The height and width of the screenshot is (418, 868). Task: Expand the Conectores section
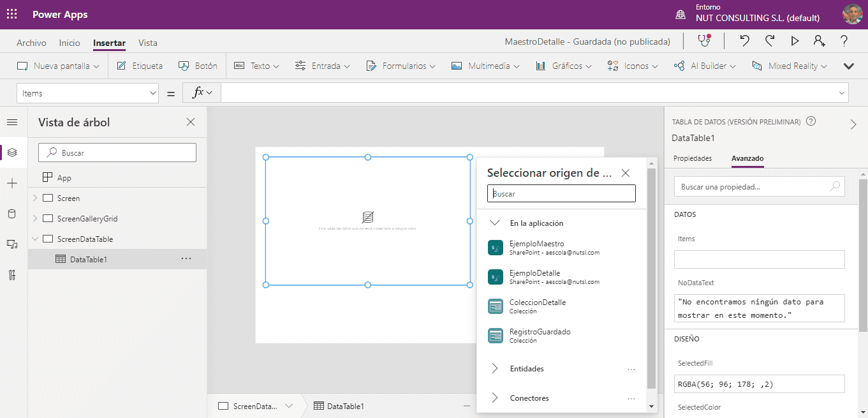pyautogui.click(x=494, y=398)
